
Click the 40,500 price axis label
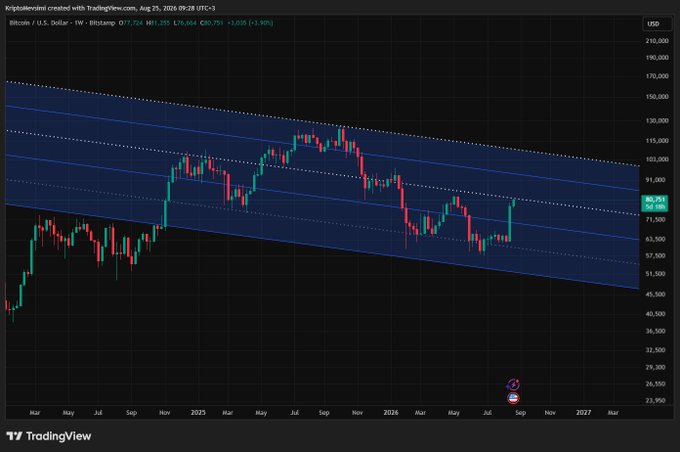[657, 314]
